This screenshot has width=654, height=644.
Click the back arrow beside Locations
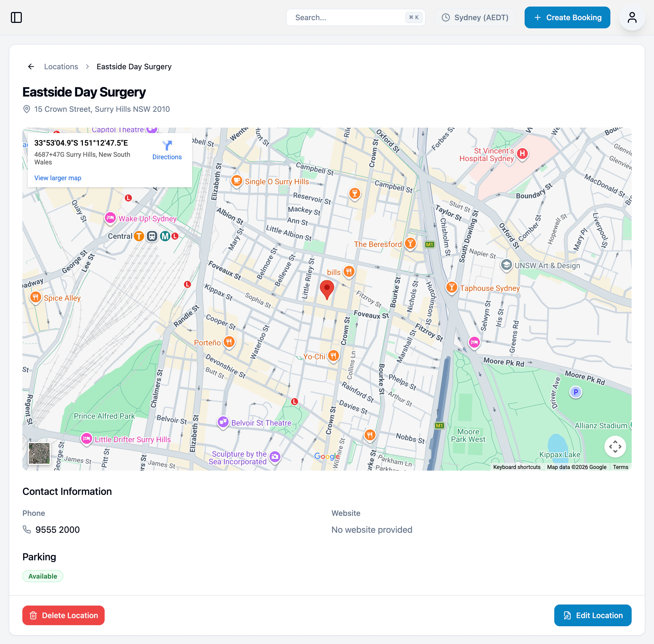(x=31, y=67)
